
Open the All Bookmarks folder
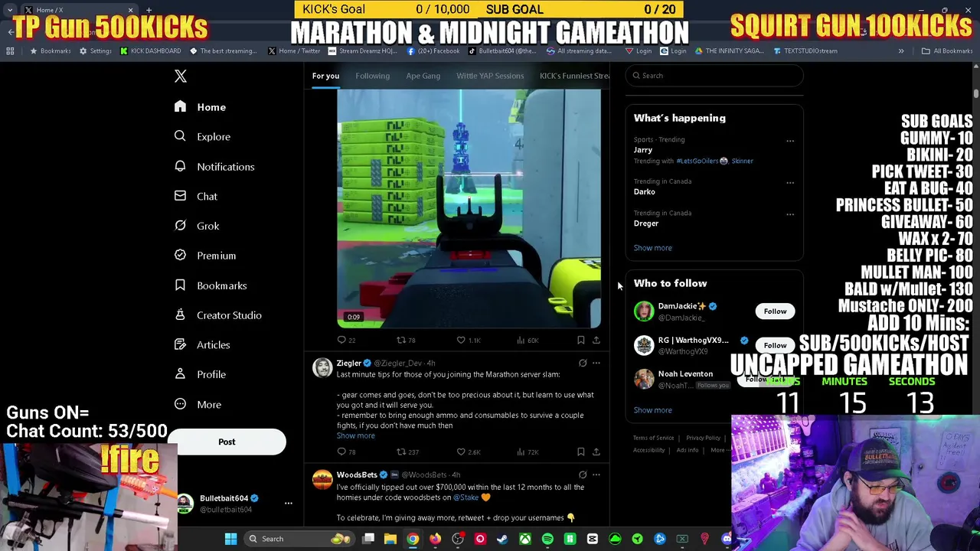tap(947, 51)
